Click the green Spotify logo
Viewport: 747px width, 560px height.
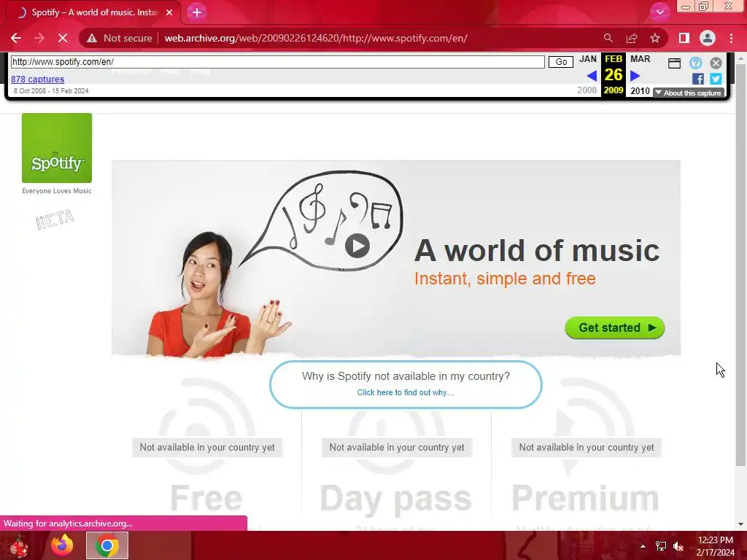pyautogui.click(x=57, y=147)
